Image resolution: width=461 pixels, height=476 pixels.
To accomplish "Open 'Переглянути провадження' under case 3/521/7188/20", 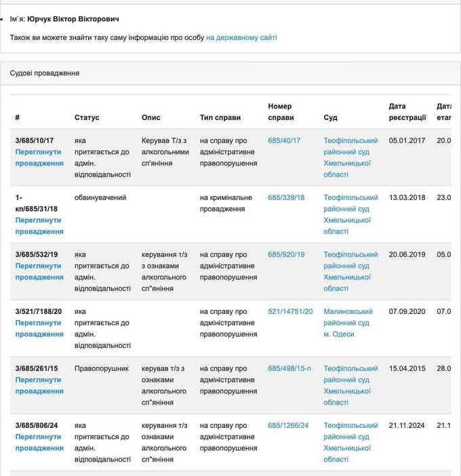I will (39, 328).
